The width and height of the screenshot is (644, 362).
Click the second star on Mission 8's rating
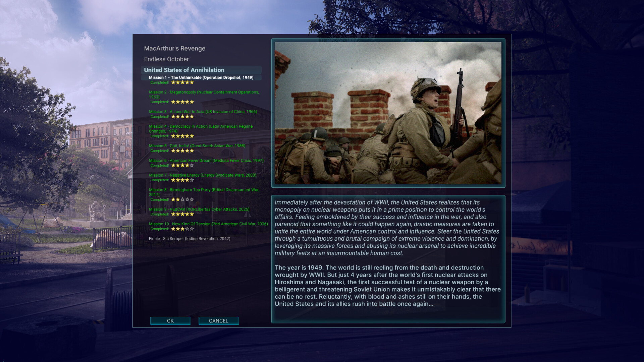pyautogui.click(x=178, y=199)
